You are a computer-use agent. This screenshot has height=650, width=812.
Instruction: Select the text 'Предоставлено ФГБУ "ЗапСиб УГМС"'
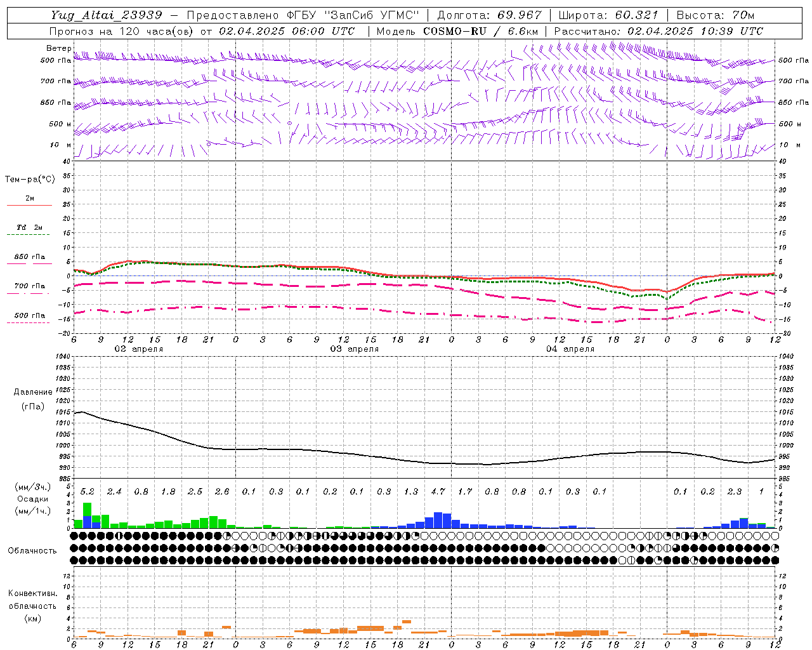tap(303, 15)
